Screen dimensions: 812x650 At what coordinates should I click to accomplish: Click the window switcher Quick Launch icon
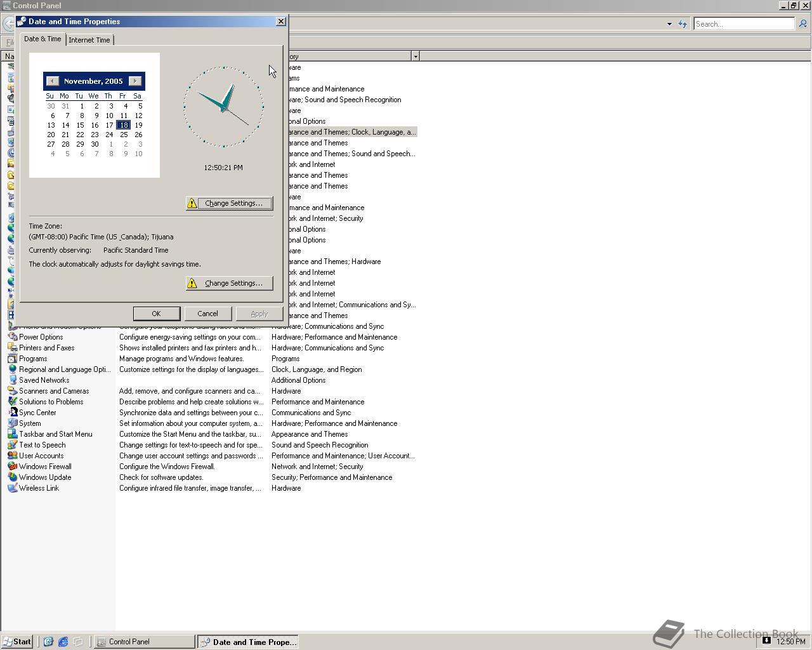[78, 642]
